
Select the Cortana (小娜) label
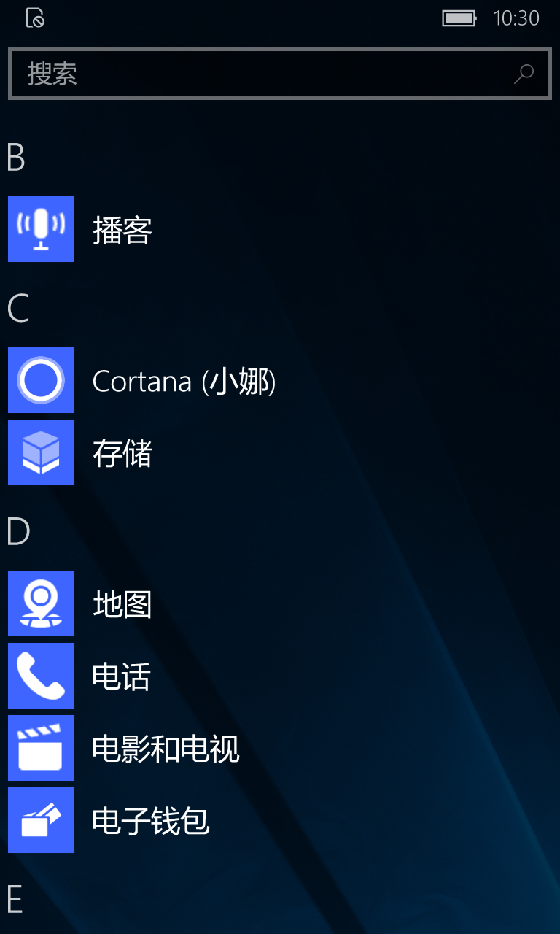(x=184, y=382)
